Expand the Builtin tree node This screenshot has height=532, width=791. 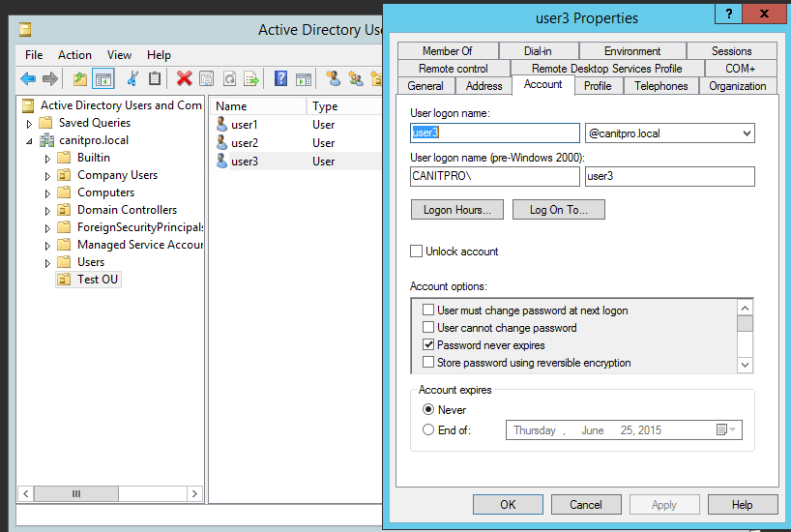(x=47, y=159)
